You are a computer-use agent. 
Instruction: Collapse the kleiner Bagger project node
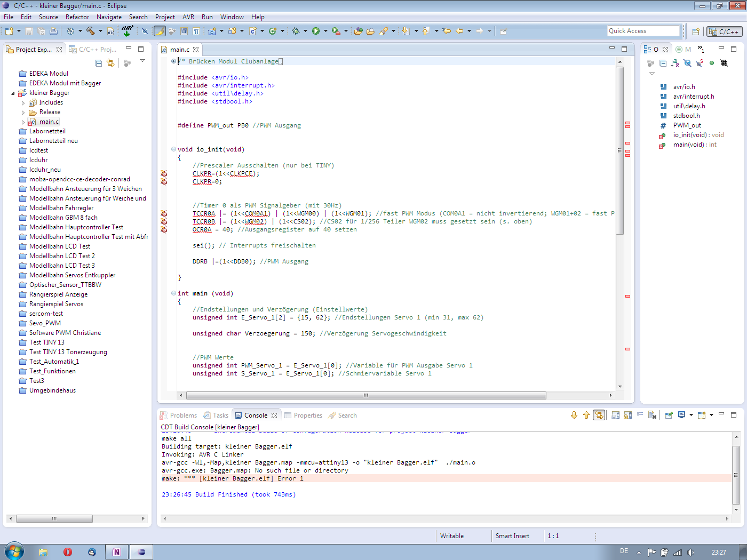13,93
